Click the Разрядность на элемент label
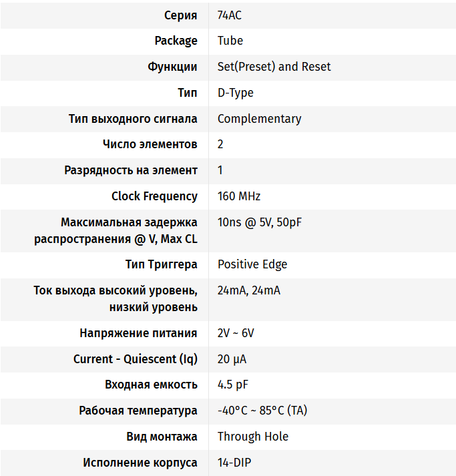The width and height of the screenshot is (456, 476). click(x=131, y=170)
